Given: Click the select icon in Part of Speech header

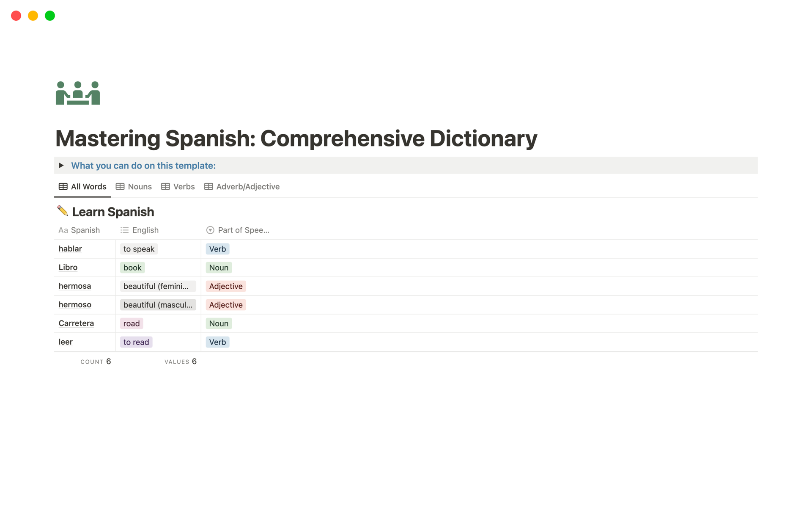Looking at the screenshot, I should click(210, 230).
